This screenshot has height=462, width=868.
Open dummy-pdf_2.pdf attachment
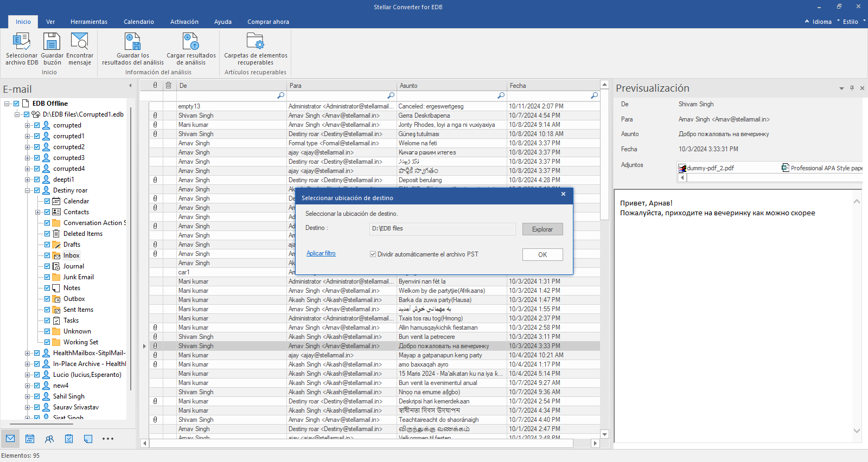click(706, 168)
